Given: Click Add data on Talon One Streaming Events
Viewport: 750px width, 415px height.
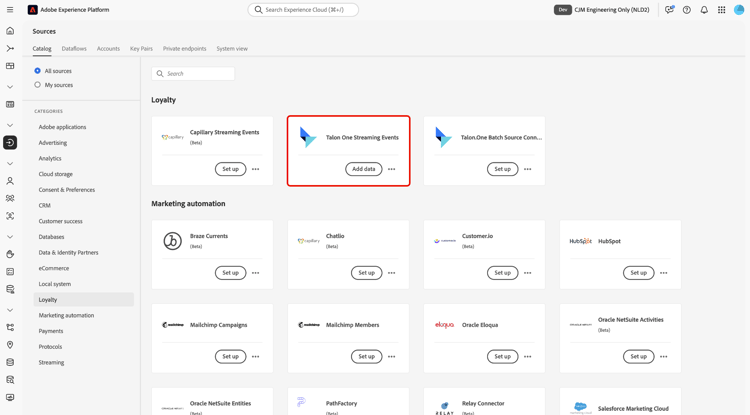Looking at the screenshot, I should pos(364,169).
